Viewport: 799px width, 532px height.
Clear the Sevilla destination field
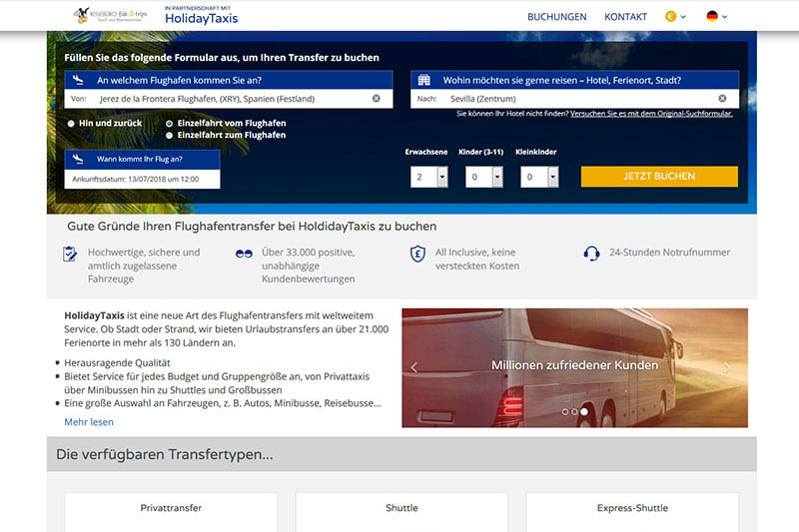pyautogui.click(x=722, y=98)
